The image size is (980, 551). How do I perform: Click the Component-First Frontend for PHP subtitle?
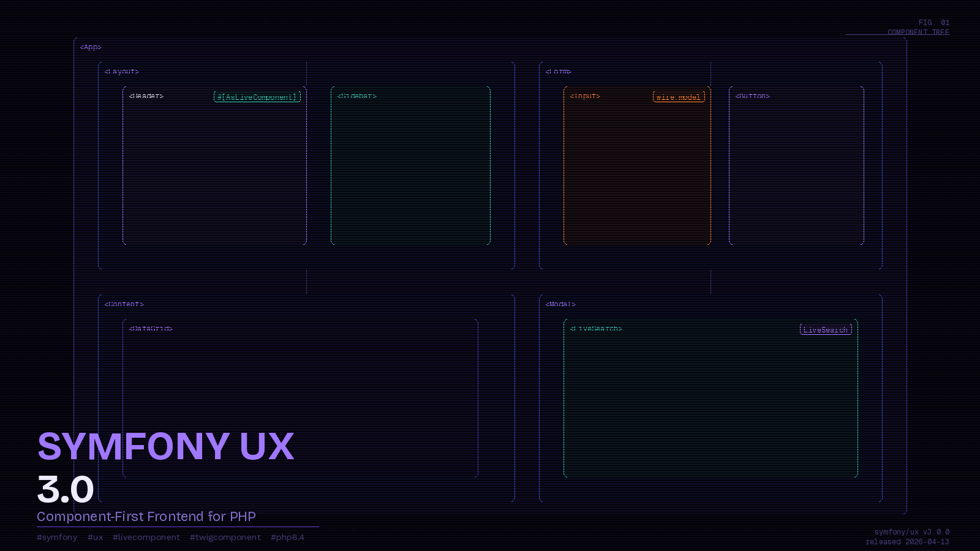[146, 517]
